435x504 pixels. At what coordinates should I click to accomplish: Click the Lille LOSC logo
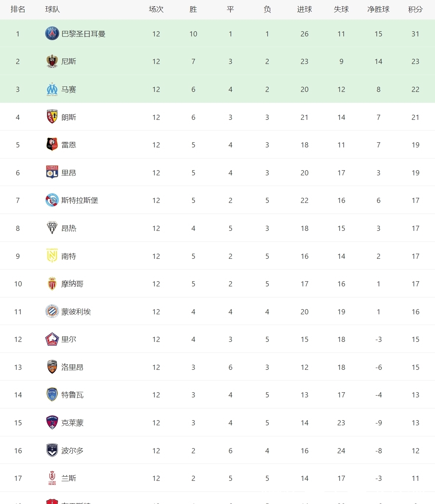click(52, 339)
